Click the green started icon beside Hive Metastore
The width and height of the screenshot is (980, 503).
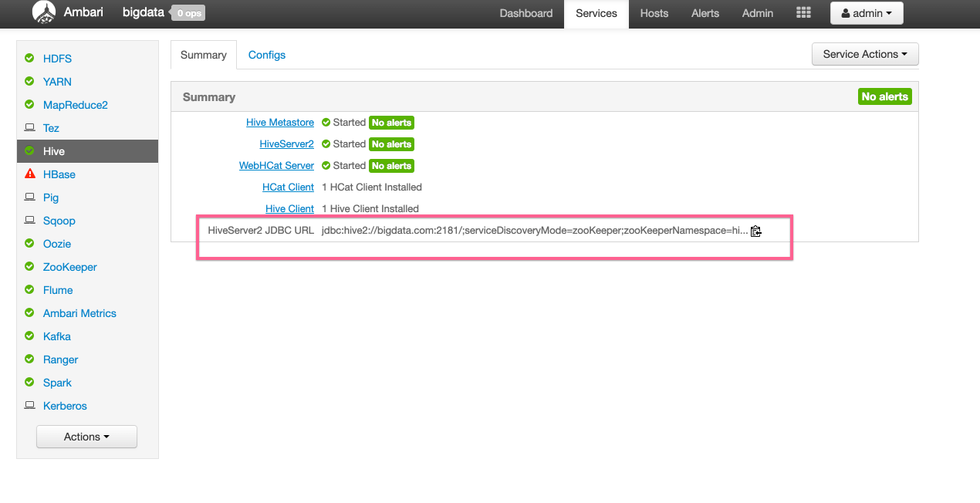tap(325, 122)
